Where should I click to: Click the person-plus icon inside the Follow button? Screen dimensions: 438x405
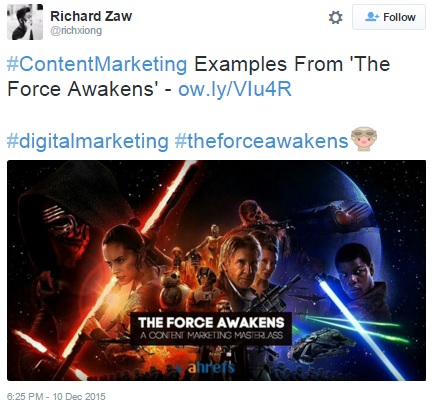[x=372, y=17]
